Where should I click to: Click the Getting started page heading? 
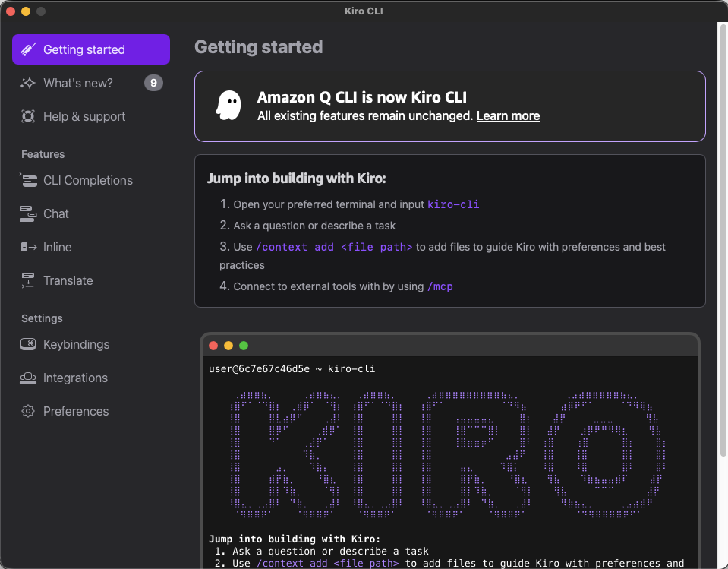click(x=259, y=47)
